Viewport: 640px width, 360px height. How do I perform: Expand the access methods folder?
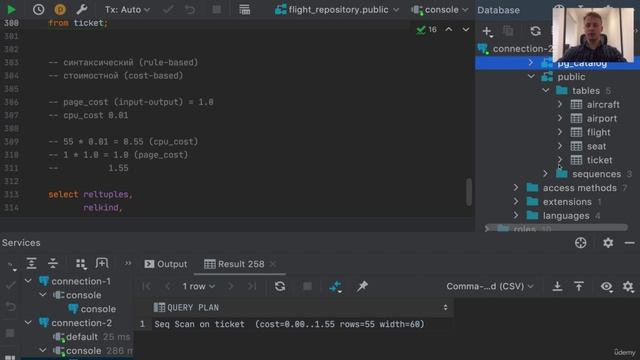click(x=516, y=188)
